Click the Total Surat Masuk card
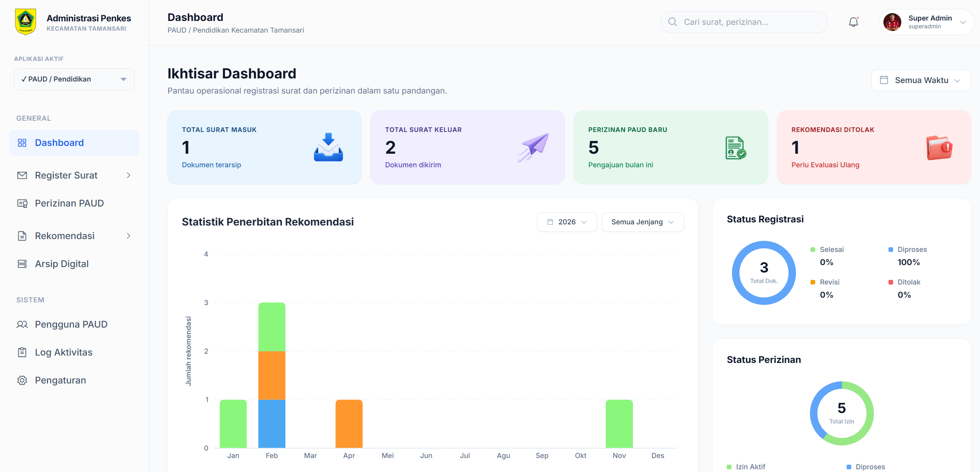This screenshot has height=472, width=980. (264, 147)
